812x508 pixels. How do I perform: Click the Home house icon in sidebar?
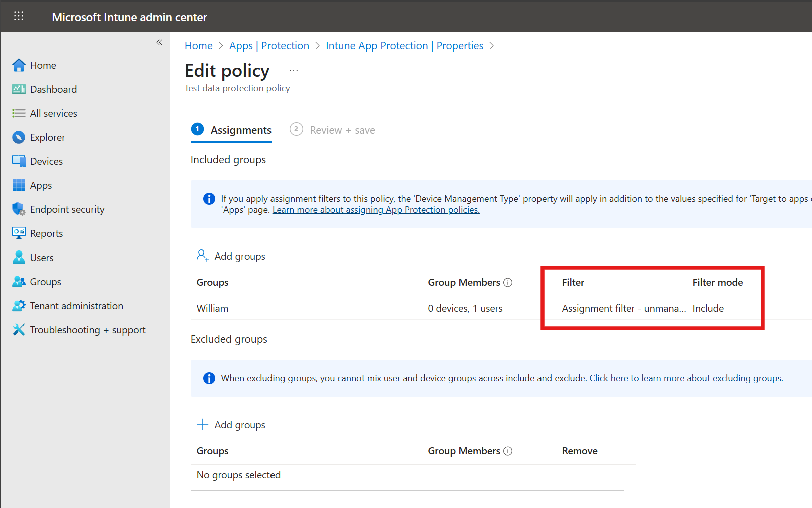click(x=19, y=65)
